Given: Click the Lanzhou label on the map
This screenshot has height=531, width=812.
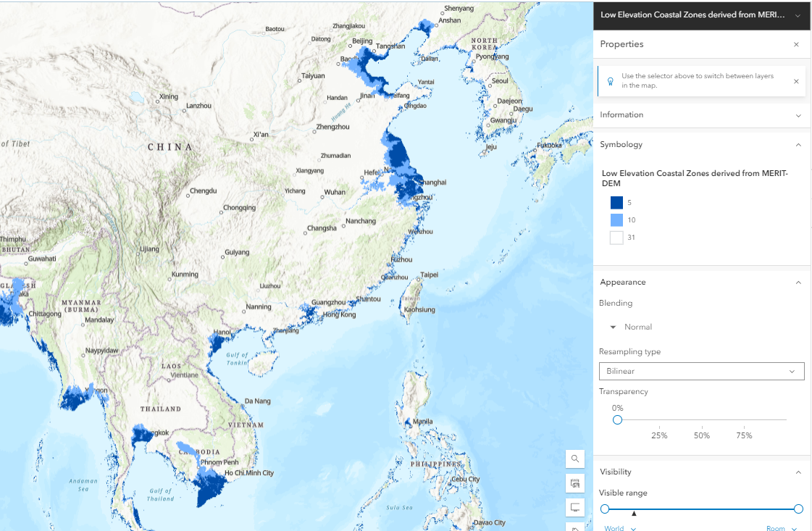Looking at the screenshot, I should tap(199, 106).
